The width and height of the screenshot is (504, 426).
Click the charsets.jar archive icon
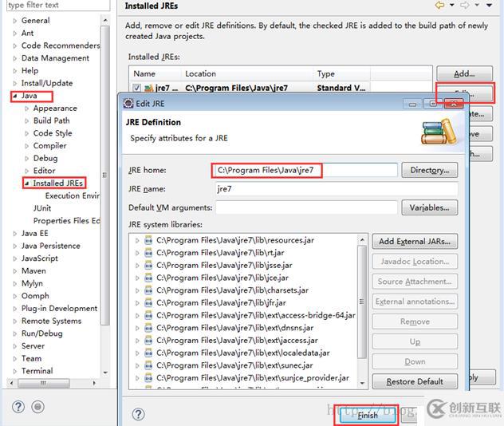click(x=148, y=290)
